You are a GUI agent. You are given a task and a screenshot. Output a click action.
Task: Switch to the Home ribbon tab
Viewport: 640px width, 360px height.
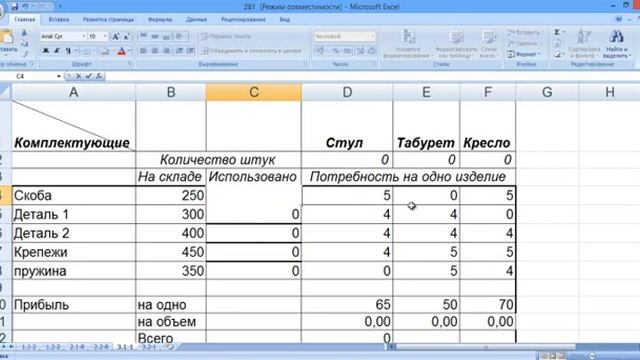24,19
